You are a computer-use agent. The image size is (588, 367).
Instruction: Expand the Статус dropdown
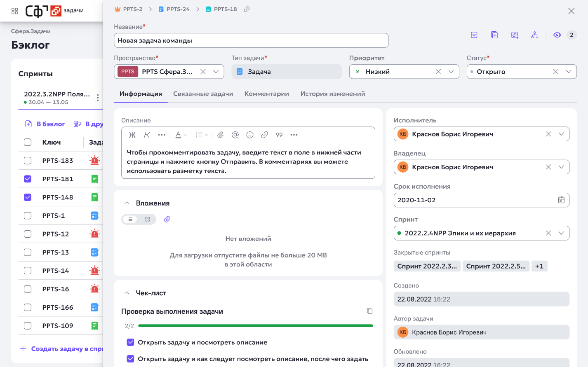(569, 72)
